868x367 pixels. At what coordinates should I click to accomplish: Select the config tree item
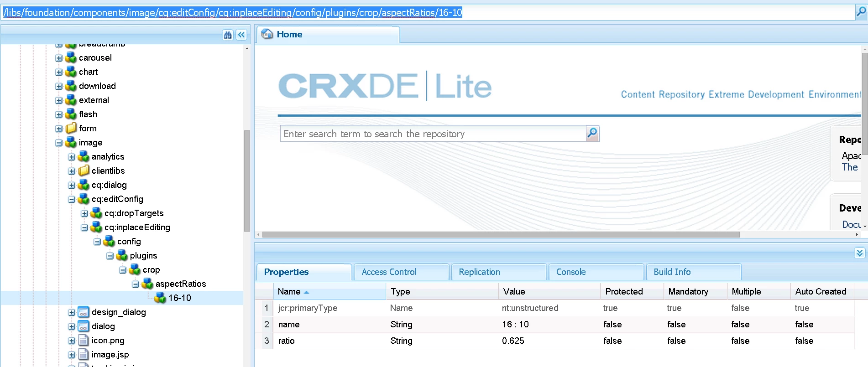click(x=129, y=241)
